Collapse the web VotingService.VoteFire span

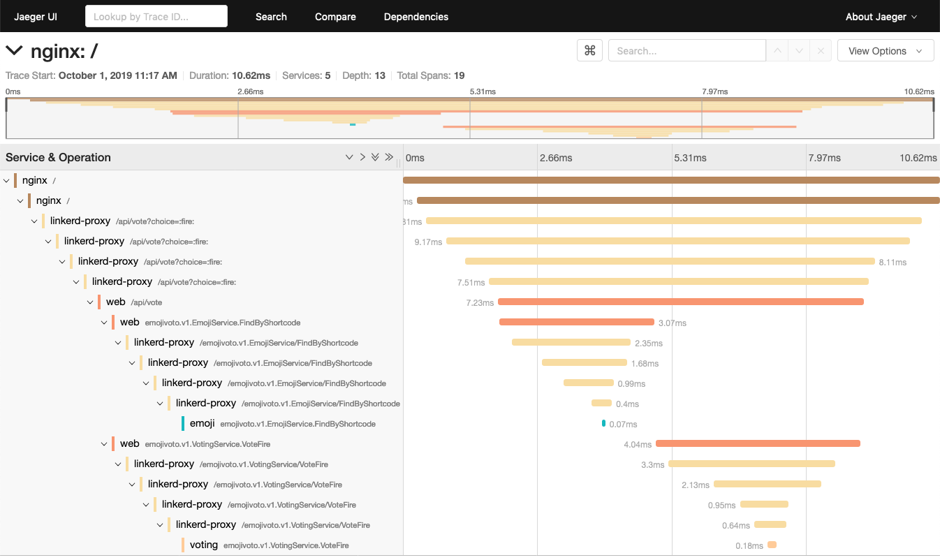[x=104, y=444]
